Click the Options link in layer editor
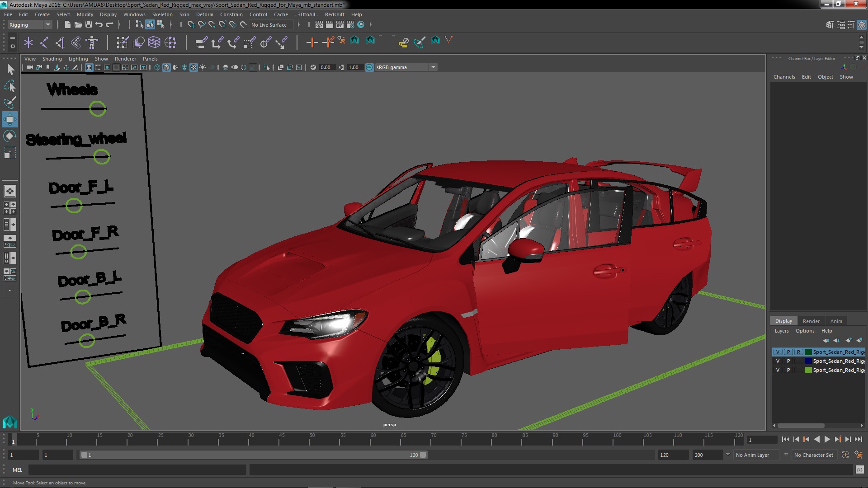The height and width of the screenshot is (488, 868). pyautogui.click(x=805, y=331)
